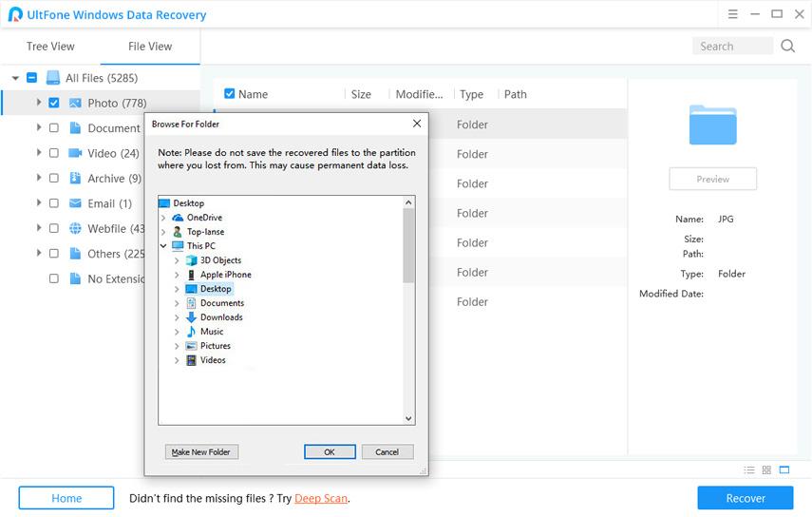This screenshot has width=812, height=517.
Task: Select the Top-lanse user icon
Action: pos(178,232)
